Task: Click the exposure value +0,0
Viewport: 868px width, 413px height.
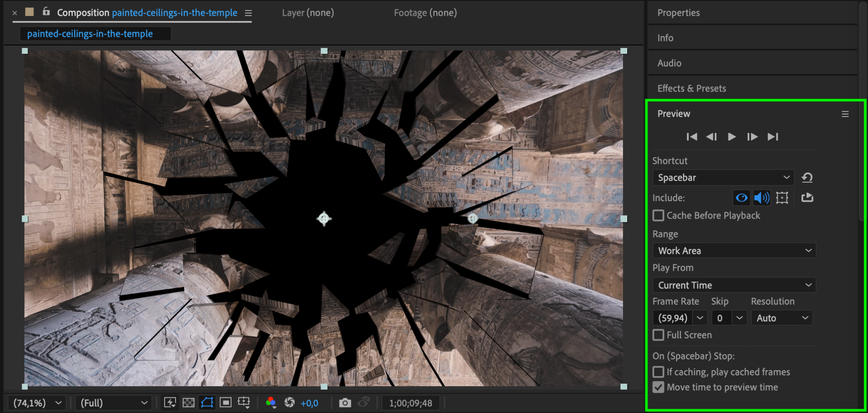Action: pos(309,403)
